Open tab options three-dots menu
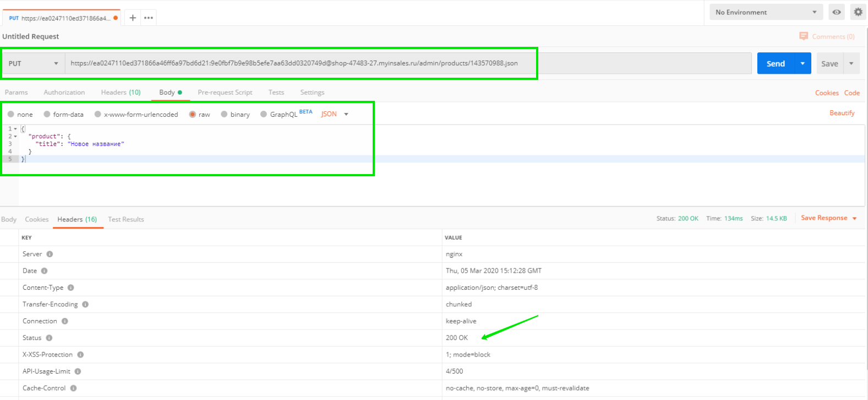This screenshot has width=868, height=400. [149, 18]
